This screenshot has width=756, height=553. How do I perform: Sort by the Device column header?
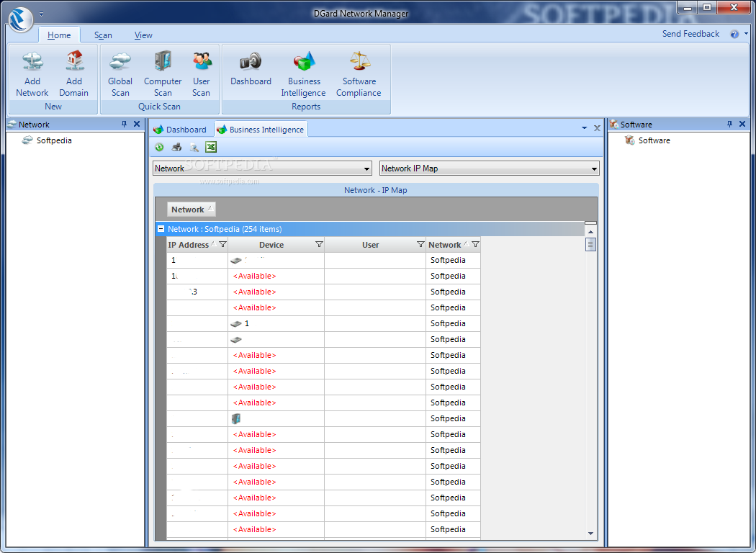(x=271, y=245)
